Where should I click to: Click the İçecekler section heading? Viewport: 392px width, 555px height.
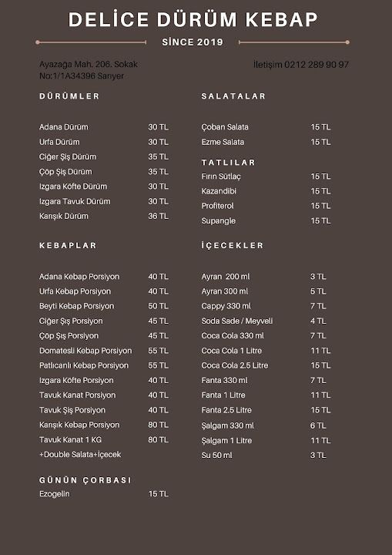[x=233, y=245]
